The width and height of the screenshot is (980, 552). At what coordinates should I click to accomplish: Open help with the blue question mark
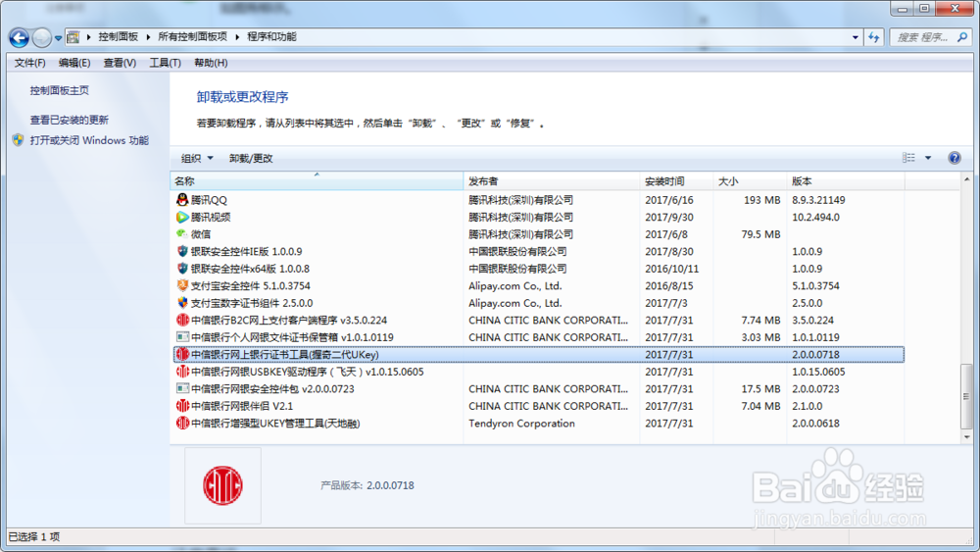[955, 158]
